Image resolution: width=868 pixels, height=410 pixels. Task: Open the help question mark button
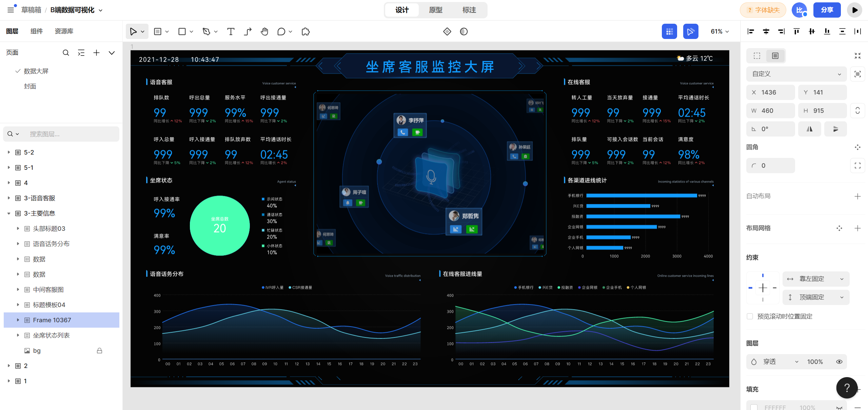coord(847,388)
